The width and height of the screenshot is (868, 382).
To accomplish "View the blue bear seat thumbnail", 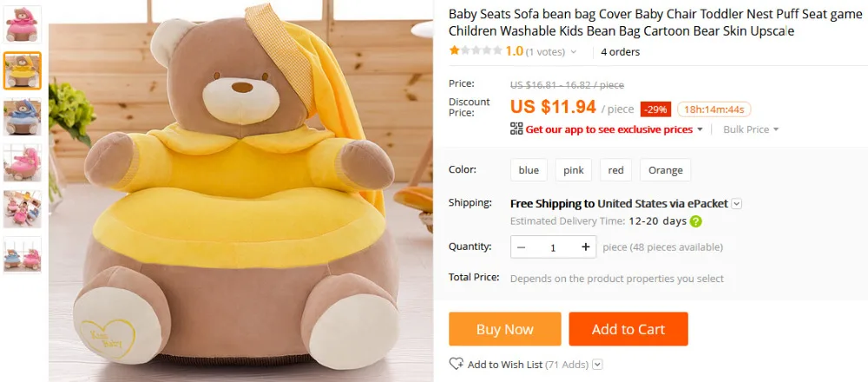I will tap(22, 117).
